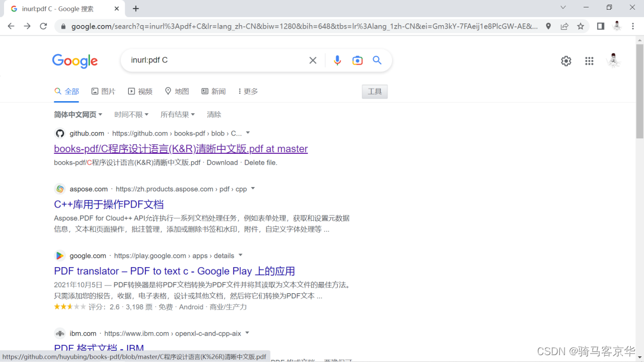Screen dimensions: 644x362
Task: Click the 工具 button
Action: [374, 92]
